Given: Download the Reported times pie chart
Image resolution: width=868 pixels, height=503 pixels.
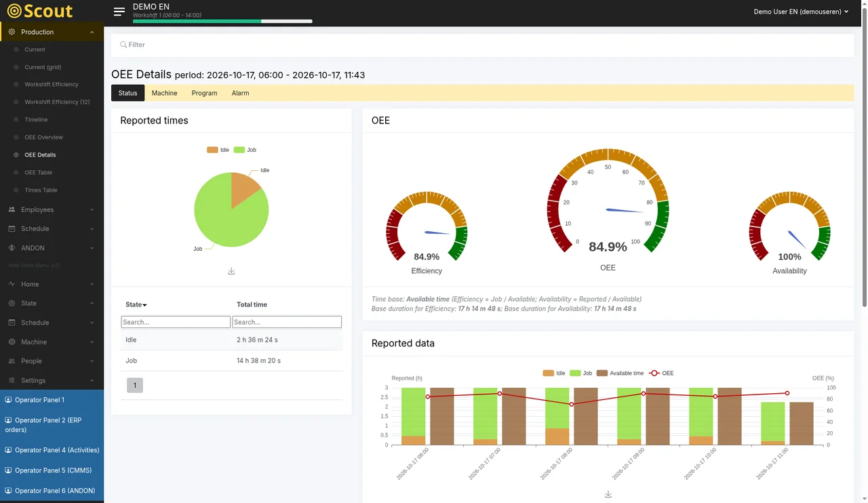Looking at the screenshot, I should coord(231,271).
